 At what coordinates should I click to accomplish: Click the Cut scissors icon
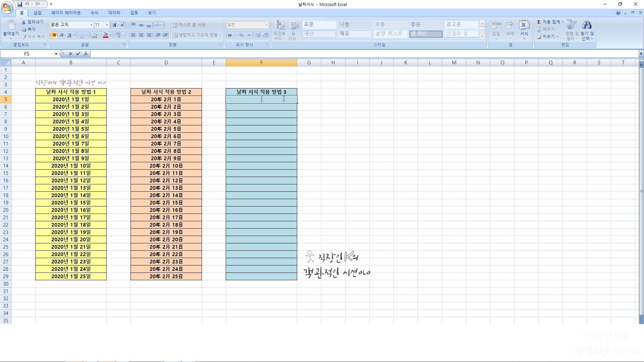[x=24, y=22]
